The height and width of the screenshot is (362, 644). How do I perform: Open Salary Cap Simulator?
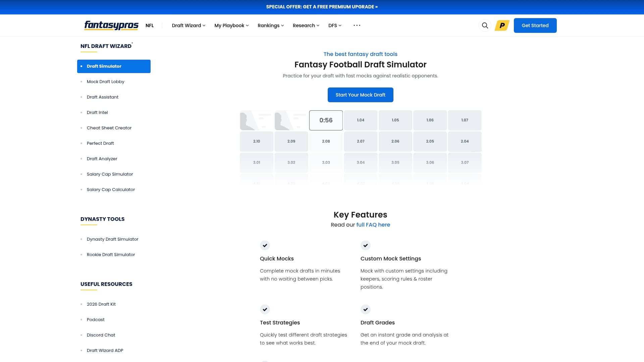pos(110,174)
